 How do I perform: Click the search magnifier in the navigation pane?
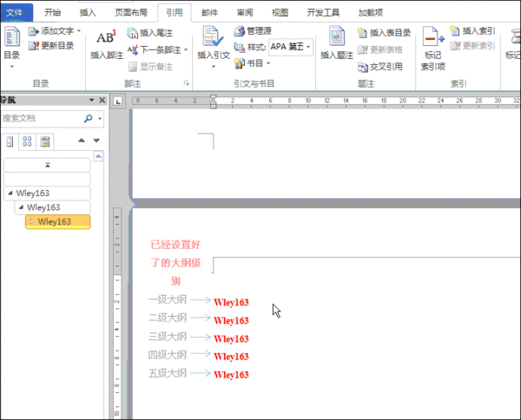pyautogui.click(x=88, y=118)
